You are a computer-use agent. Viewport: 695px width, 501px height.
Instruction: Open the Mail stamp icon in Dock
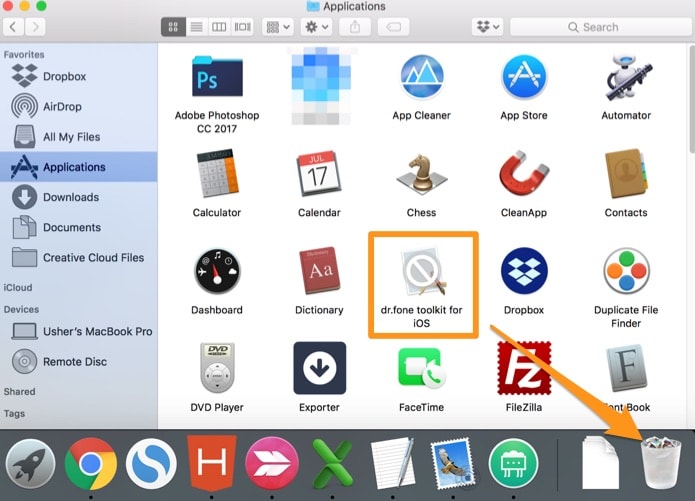click(x=453, y=463)
